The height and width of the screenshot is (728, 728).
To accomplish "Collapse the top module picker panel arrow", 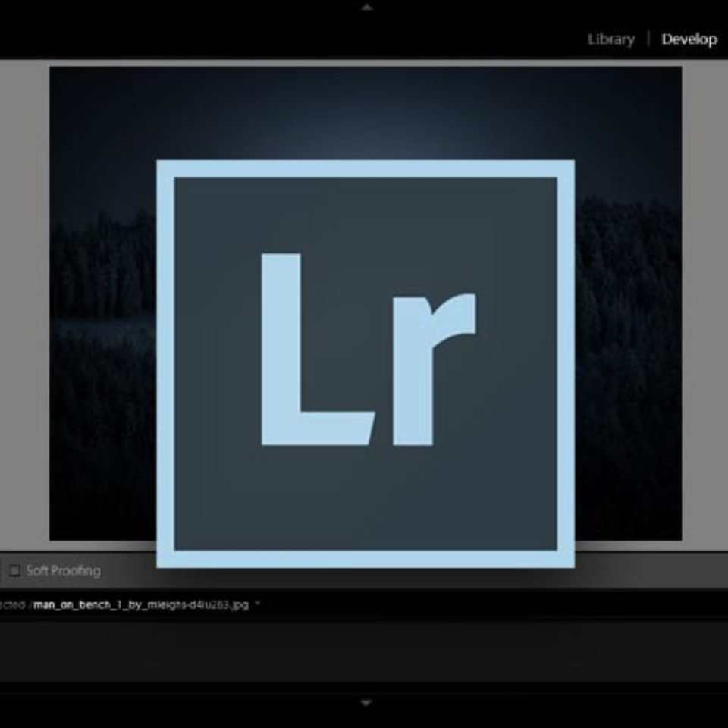I will [x=367, y=7].
